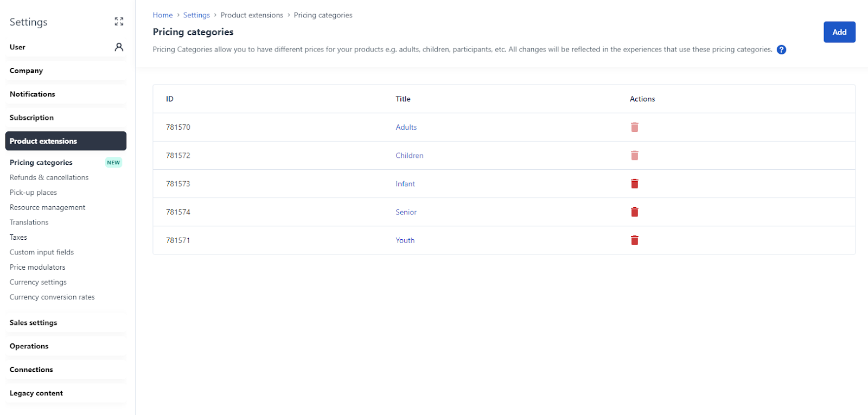Click the trash icon for Adults
Screen dimensions: 868x415
634,127
